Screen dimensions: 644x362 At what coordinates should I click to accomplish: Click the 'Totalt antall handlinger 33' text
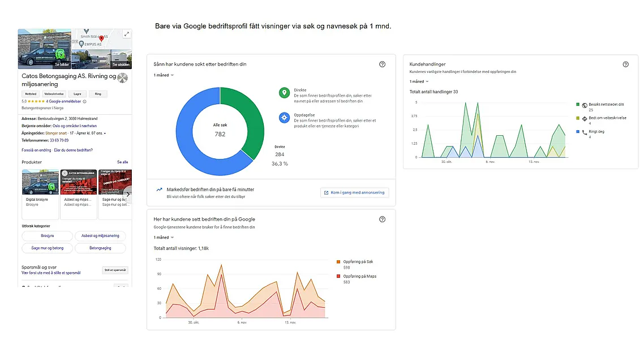click(x=433, y=92)
